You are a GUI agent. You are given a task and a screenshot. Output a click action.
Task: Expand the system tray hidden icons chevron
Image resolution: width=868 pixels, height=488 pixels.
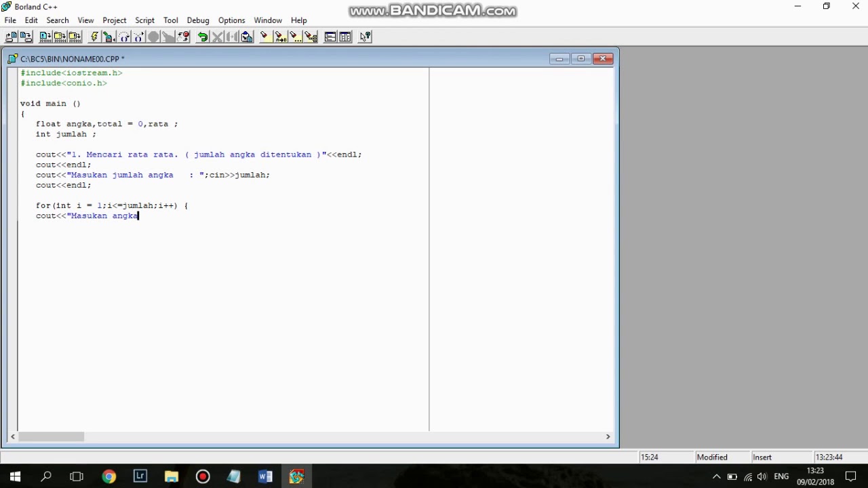(716, 476)
